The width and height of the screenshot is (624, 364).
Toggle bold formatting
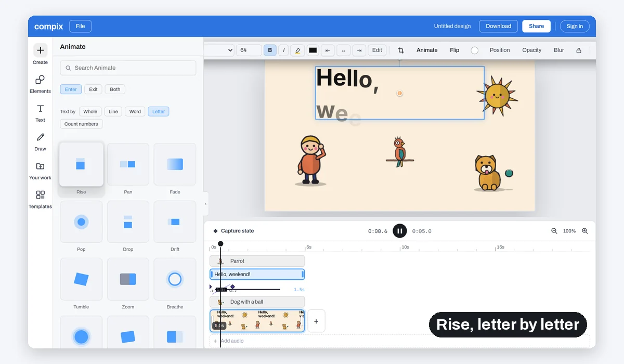tap(270, 50)
